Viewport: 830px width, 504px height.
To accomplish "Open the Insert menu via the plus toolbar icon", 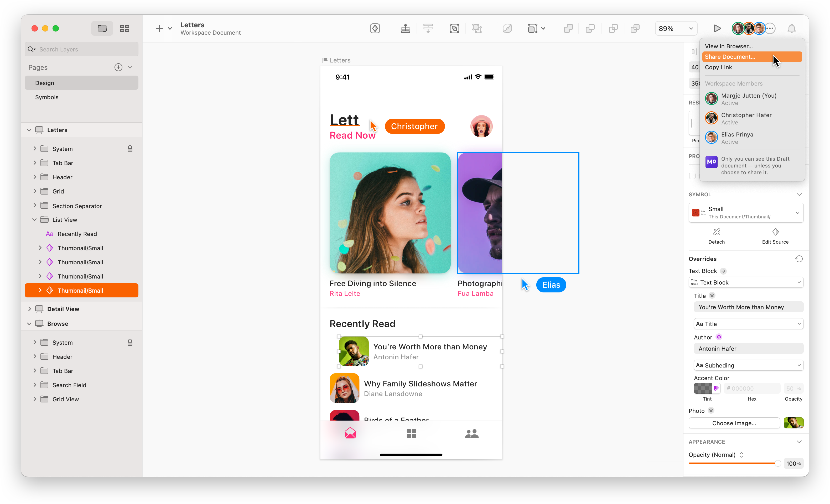I will 159,28.
